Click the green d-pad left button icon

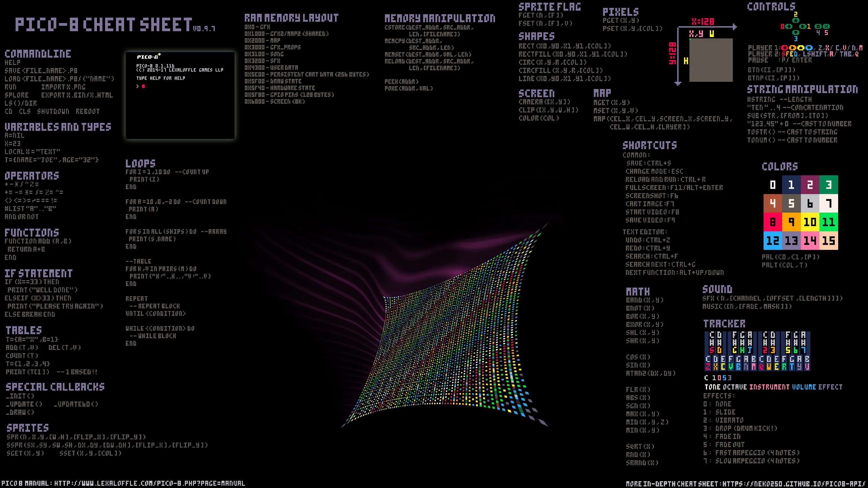(x=789, y=27)
